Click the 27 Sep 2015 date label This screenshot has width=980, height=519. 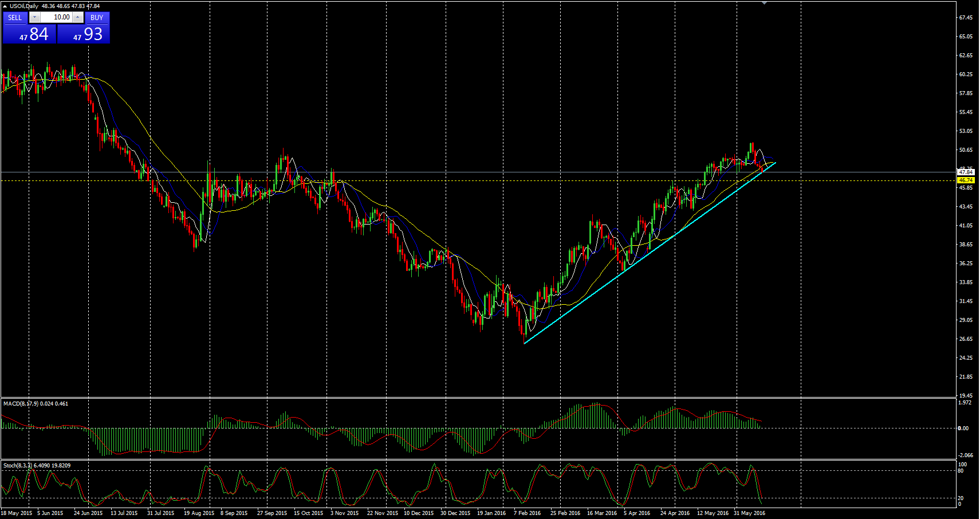click(272, 513)
